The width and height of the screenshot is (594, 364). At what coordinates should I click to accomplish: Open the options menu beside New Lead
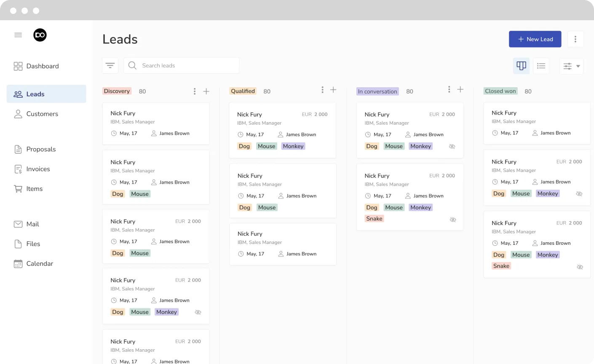coord(575,39)
